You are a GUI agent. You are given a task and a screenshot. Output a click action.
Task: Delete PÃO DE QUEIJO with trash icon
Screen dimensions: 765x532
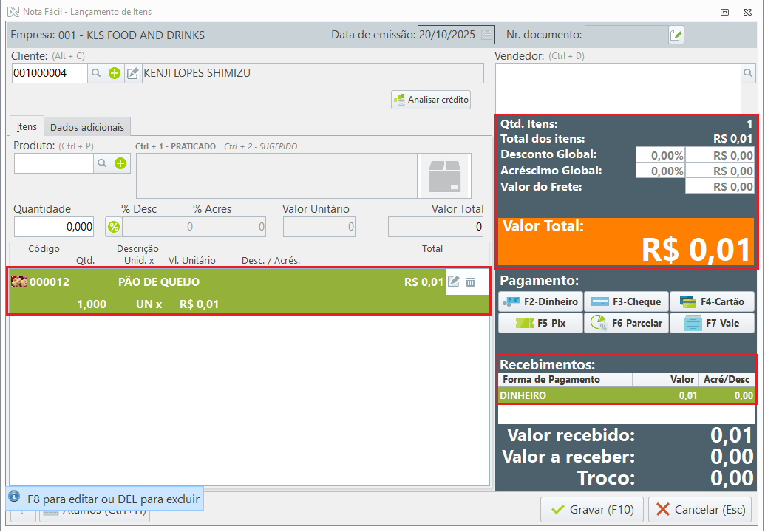[470, 282]
